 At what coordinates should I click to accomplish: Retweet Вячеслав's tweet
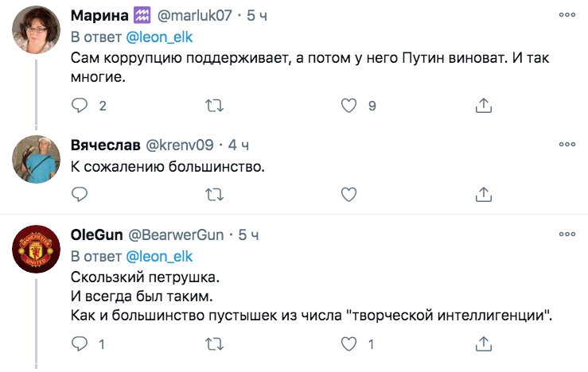214,194
